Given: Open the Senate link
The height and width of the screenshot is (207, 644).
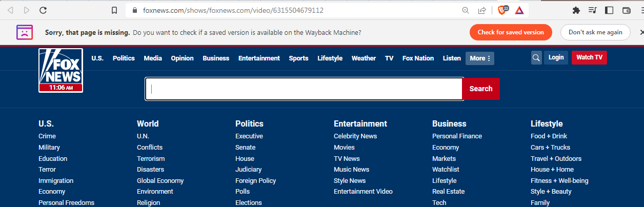Looking at the screenshot, I should pos(246,148).
